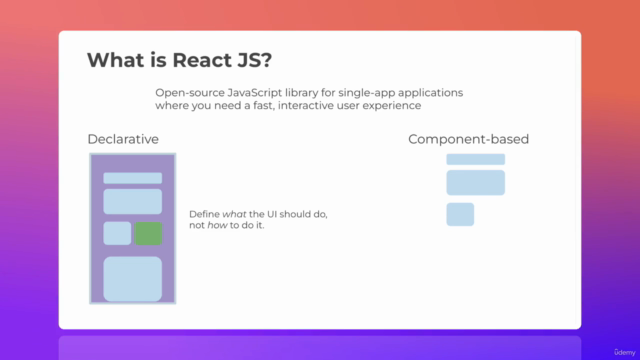Click the small square block under Component-based
The width and height of the screenshot is (640, 360).
click(460, 214)
